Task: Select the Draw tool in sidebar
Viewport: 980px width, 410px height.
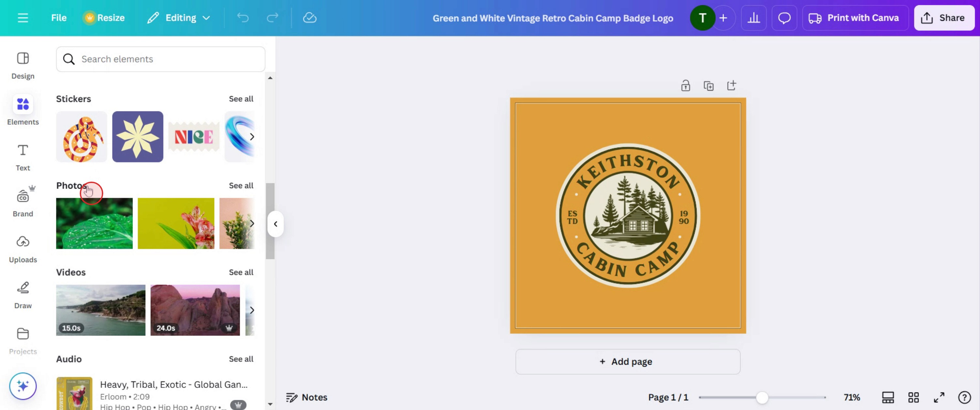Action: (x=23, y=295)
